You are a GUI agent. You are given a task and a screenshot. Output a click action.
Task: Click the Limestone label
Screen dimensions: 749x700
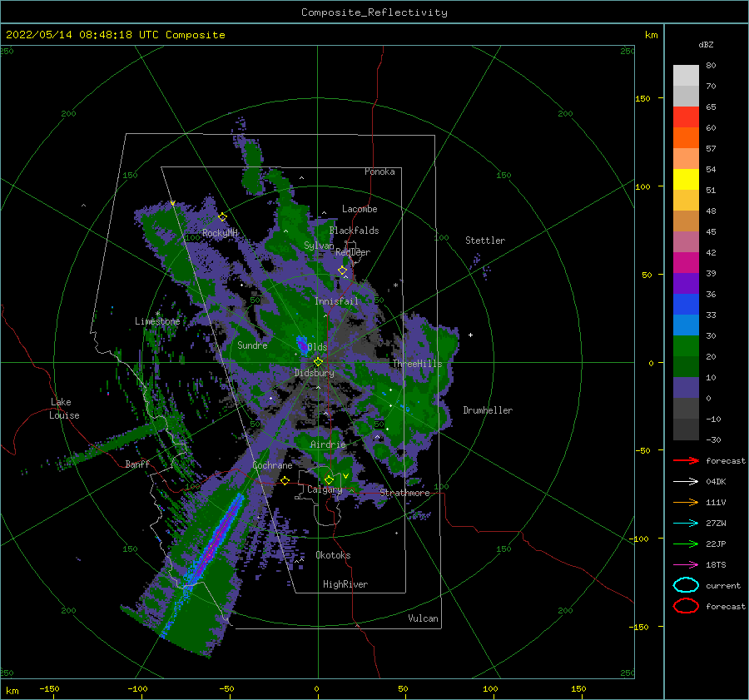tap(157, 321)
